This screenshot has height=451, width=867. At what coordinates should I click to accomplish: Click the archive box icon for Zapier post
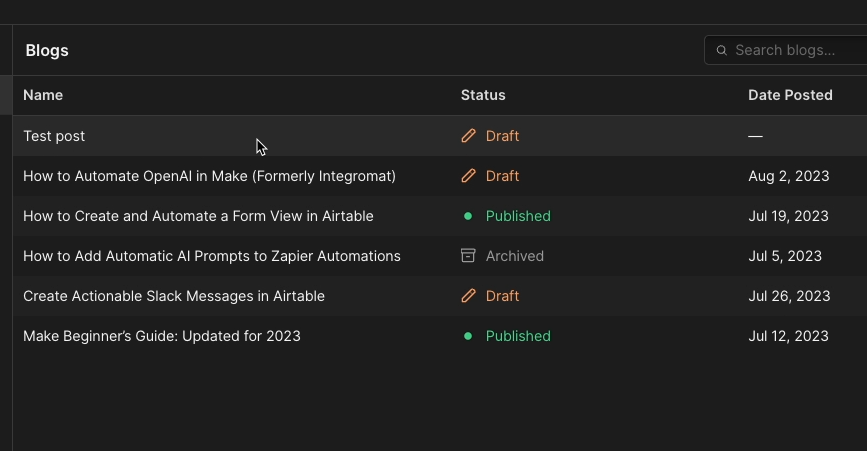468,255
